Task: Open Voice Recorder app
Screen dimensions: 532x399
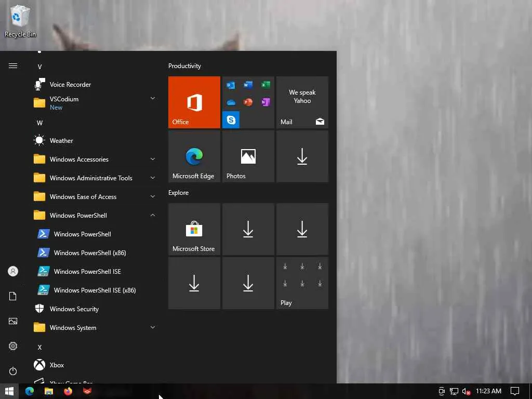Action: (95, 85)
